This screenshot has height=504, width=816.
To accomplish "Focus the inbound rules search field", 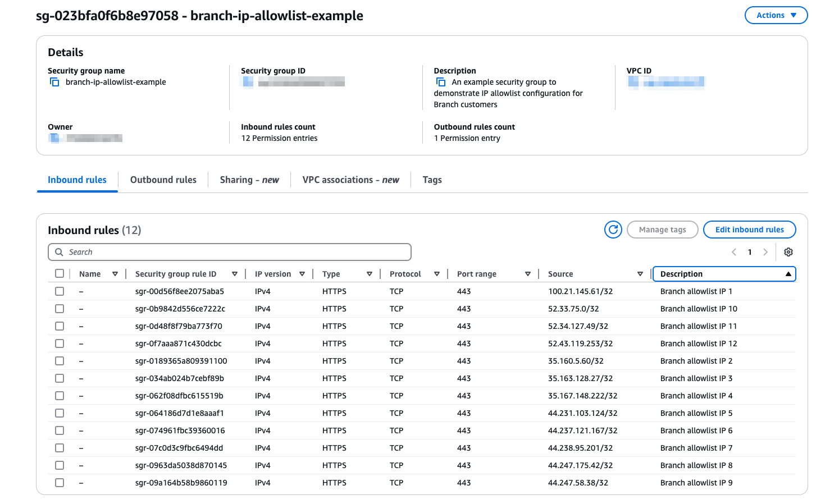I will pyautogui.click(x=230, y=252).
